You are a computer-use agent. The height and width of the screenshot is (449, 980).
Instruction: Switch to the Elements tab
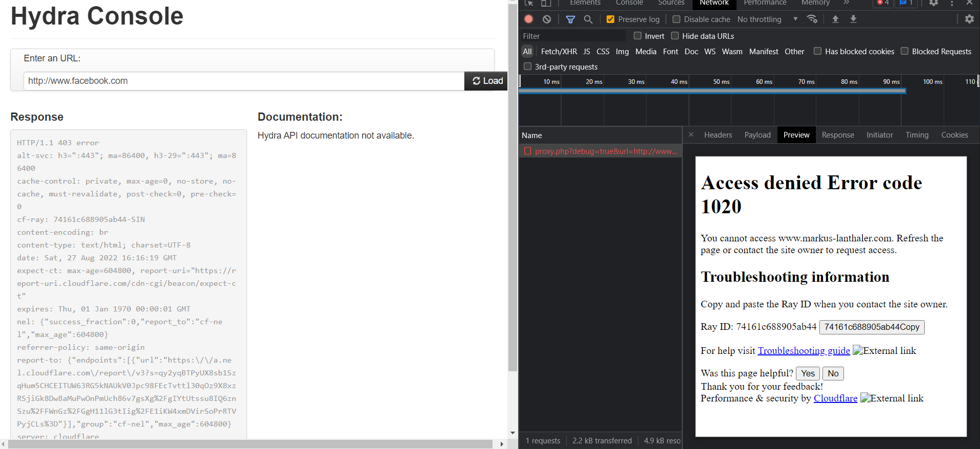[585, 3]
